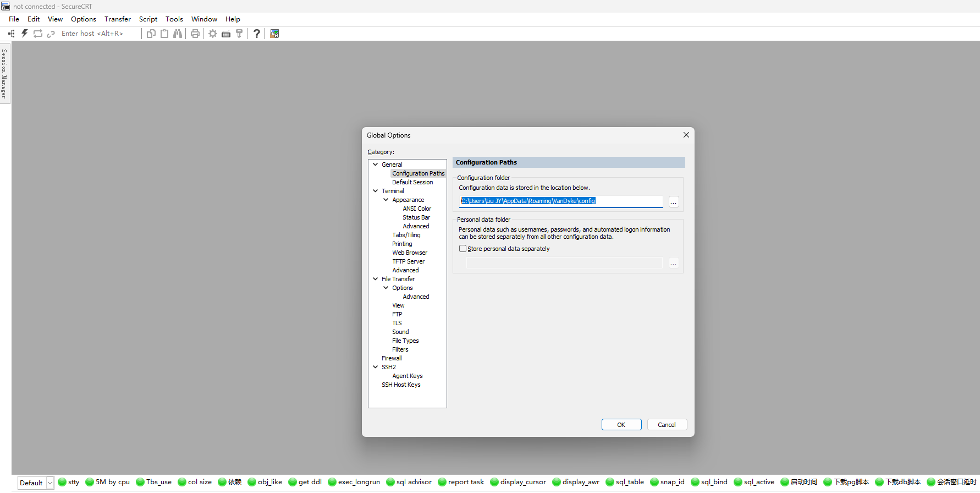Collapse the File Transfer category node

[376, 279]
